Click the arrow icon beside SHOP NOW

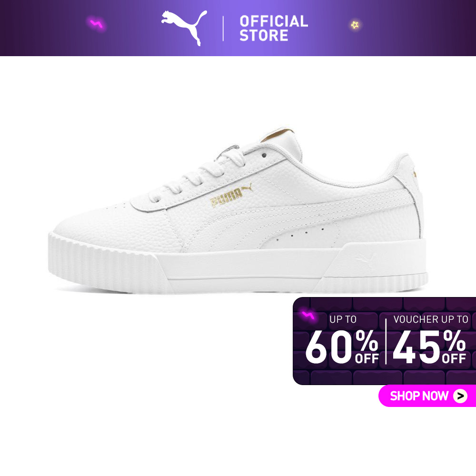tap(460, 396)
